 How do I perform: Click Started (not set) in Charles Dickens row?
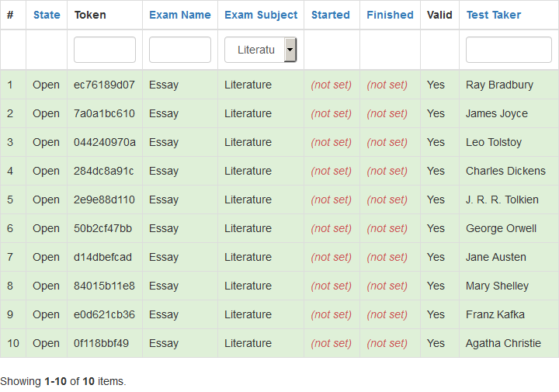point(332,171)
